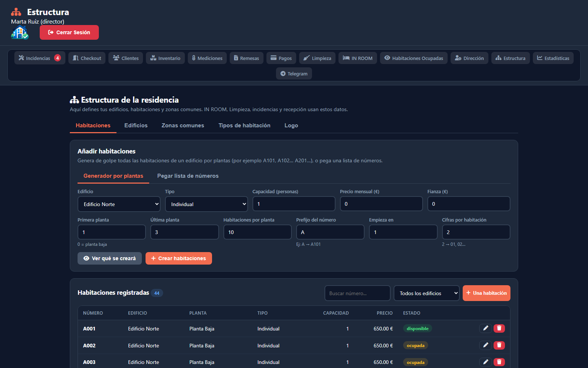Screen dimensions: 588x368
Task: Click the Prefijo del número field
Action: pos(330,232)
